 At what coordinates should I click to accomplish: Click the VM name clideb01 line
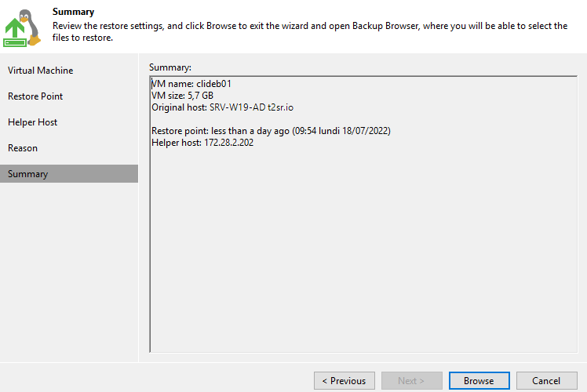[191, 83]
